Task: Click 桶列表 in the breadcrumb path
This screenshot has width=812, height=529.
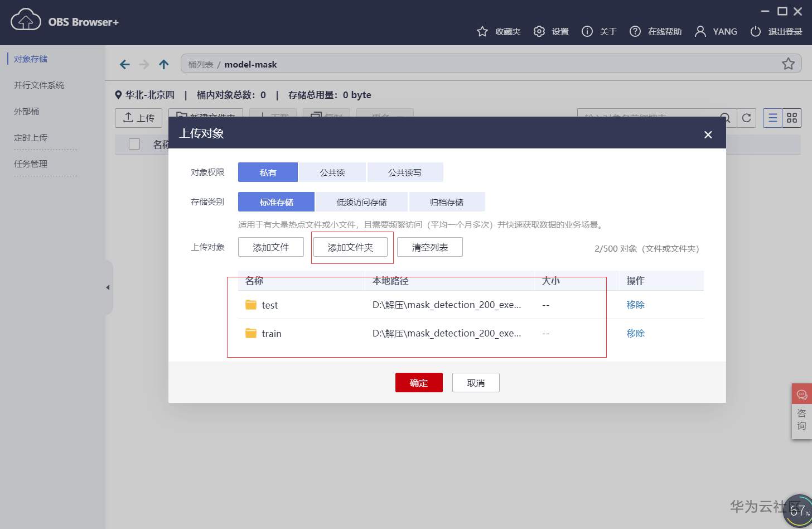Action: 201,64
